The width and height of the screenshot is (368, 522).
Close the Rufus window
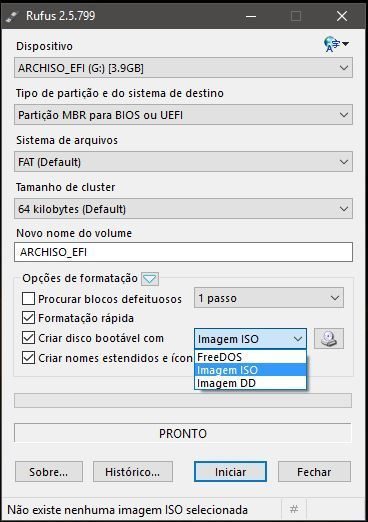[342, 16]
